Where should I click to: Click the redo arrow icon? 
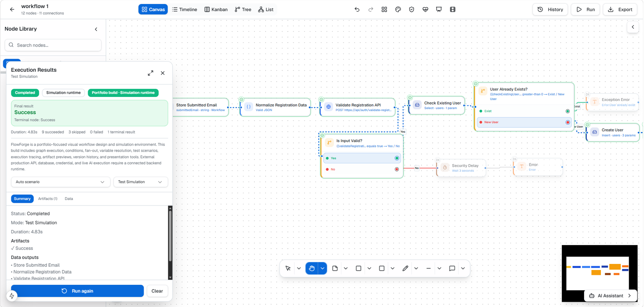coord(371,9)
